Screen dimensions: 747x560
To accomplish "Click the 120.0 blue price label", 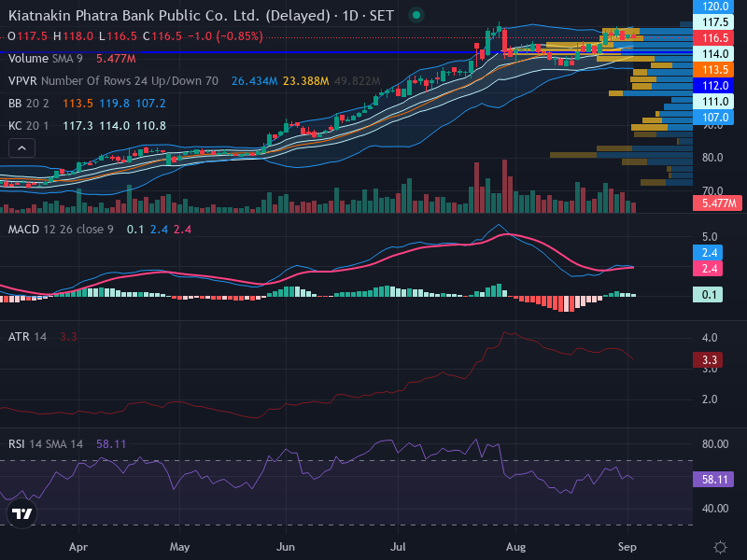I will (713, 7).
